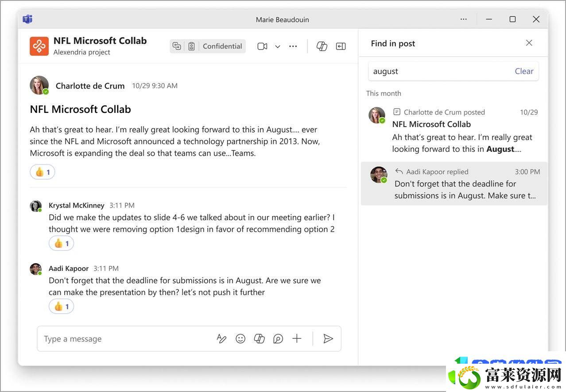
Task: Open the title bar more options ellipsis
Action: pos(464,19)
